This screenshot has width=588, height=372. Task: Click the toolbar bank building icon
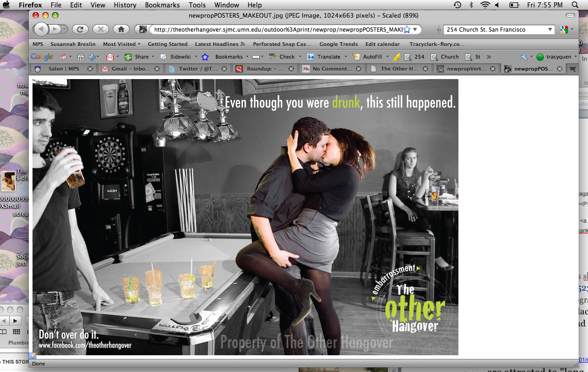pyautogui.click(x=81, y=57)
